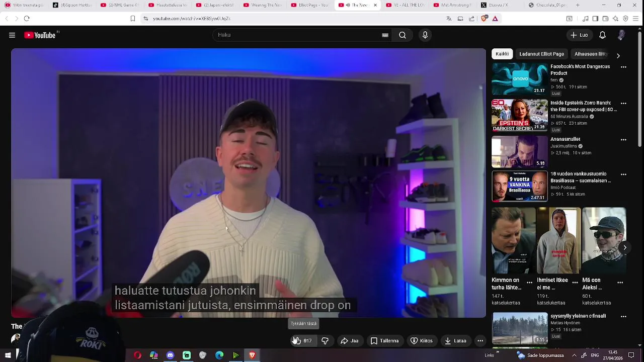Open the Luo create button
Viewport: 644px width, 362px height.
pyautogui.click(x=579, y=35)
